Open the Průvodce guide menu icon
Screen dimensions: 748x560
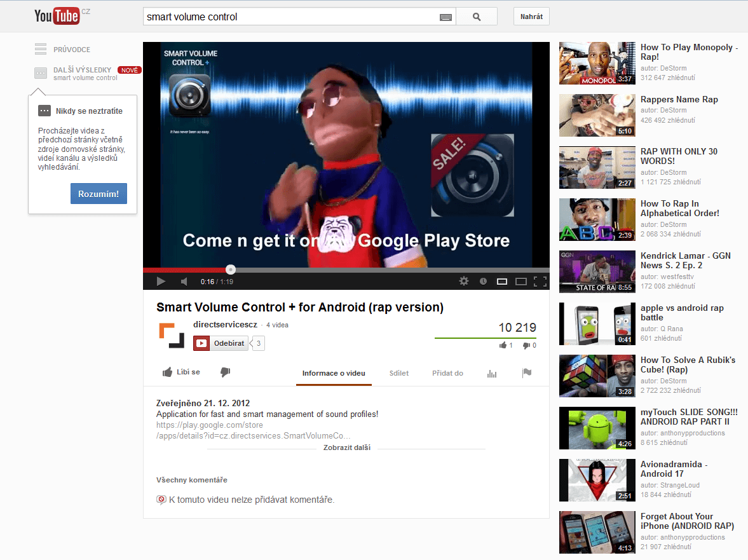point(41,49)
